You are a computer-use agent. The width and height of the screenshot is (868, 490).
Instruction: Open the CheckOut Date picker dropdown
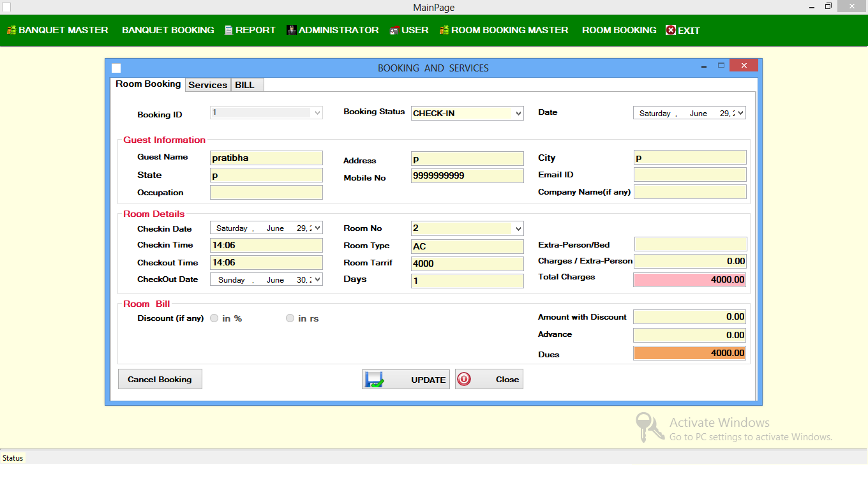pos(317,279)
